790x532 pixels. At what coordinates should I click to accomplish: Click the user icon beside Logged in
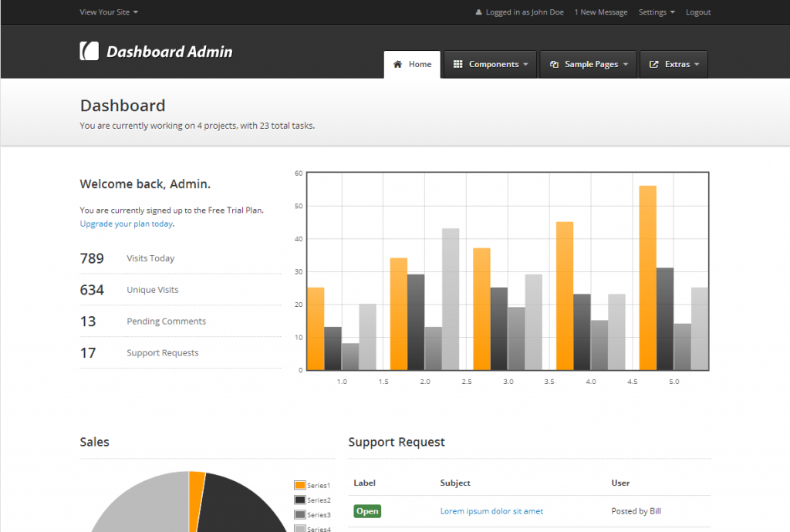[x=478, y=12]
